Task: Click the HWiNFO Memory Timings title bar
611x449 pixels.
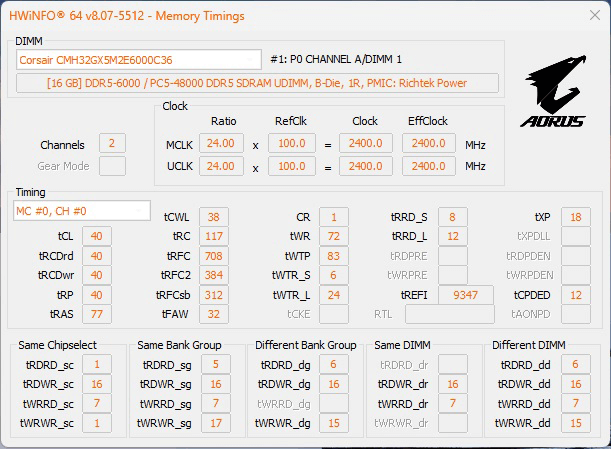Action: coord(300,16)
